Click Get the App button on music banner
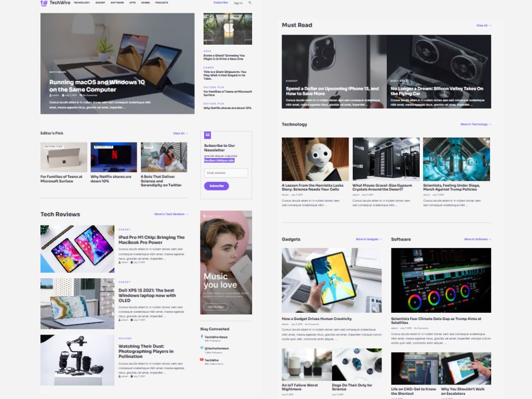The width and height of the screenshot is (532, 399). pyautogui.click(x=216, y=307)
